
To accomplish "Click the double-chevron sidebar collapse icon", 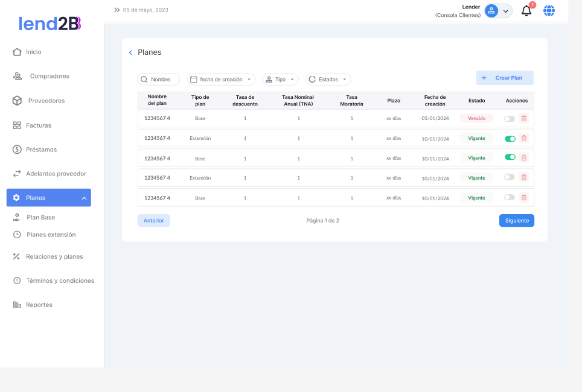I will pos(117,10).
